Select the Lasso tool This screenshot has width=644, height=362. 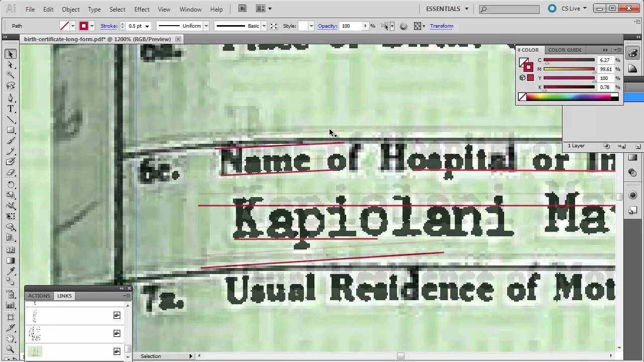coord(11,86)
